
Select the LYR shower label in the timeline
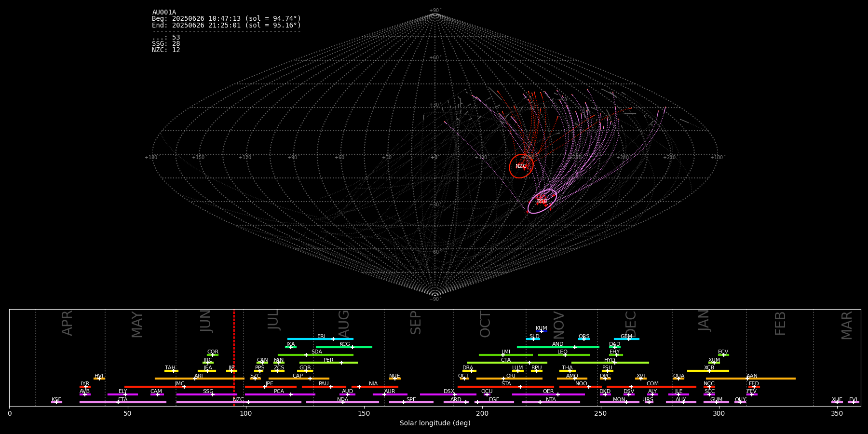(x=85, y=384)
